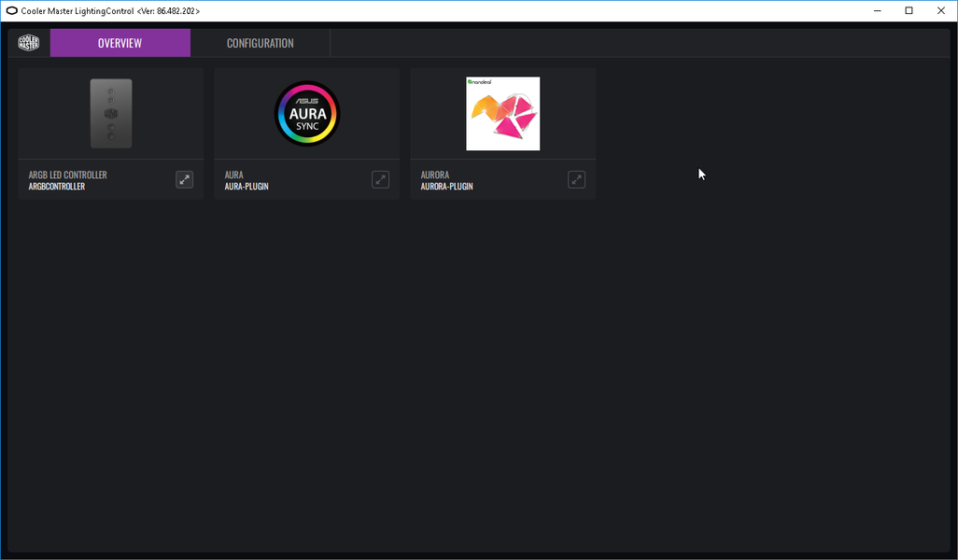Click the ARGBCONTROLLER subtitle text
Viewport: 958px width, 560px height.
tap(57, 187)
